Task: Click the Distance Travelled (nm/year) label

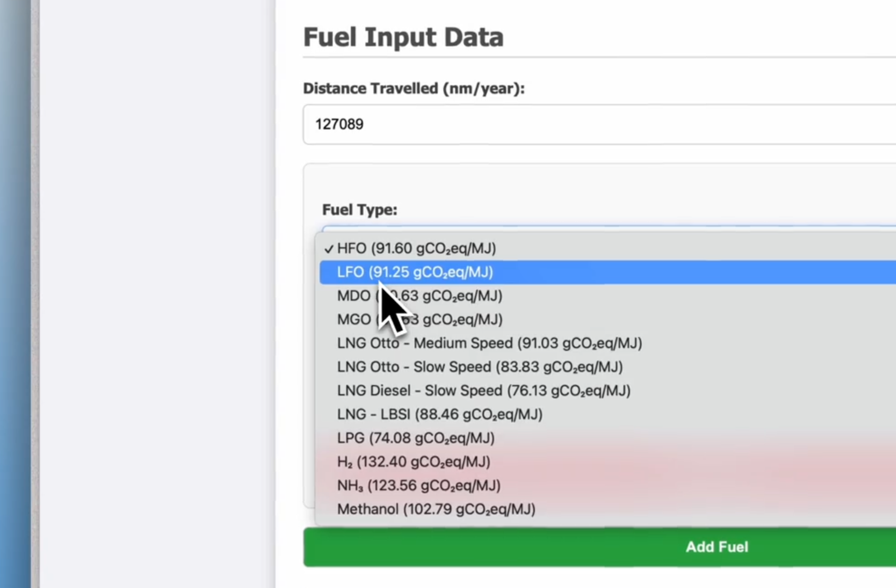Action: (413, 88)
